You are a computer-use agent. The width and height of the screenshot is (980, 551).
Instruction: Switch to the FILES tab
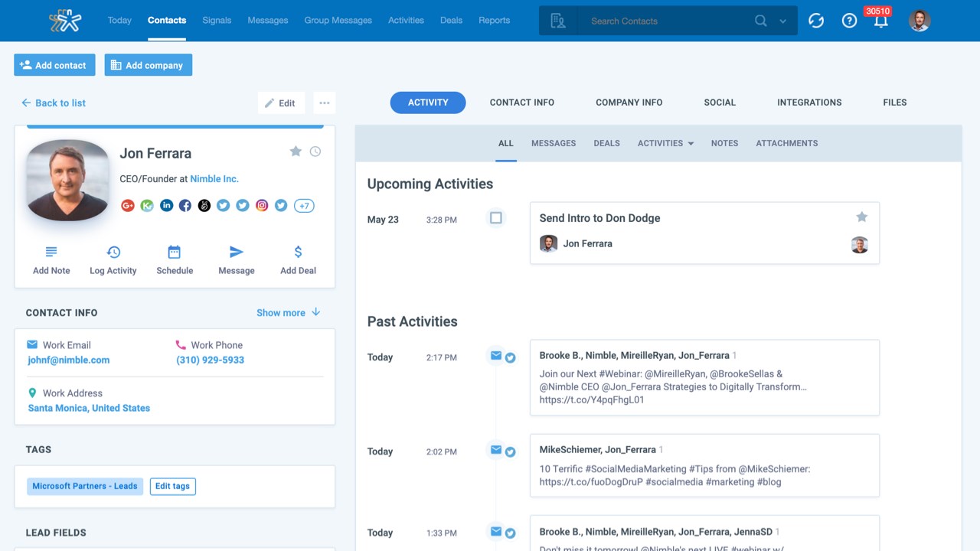[x=894, y=103]
